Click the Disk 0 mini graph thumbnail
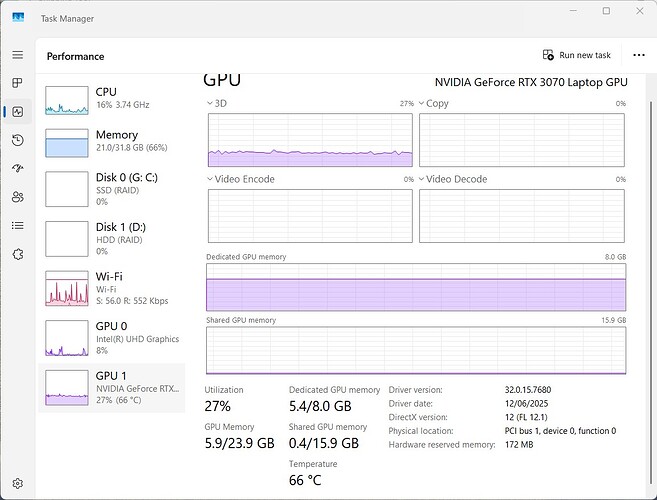The height and width of the screenshot is (500, 657). (x=67, y=189)
